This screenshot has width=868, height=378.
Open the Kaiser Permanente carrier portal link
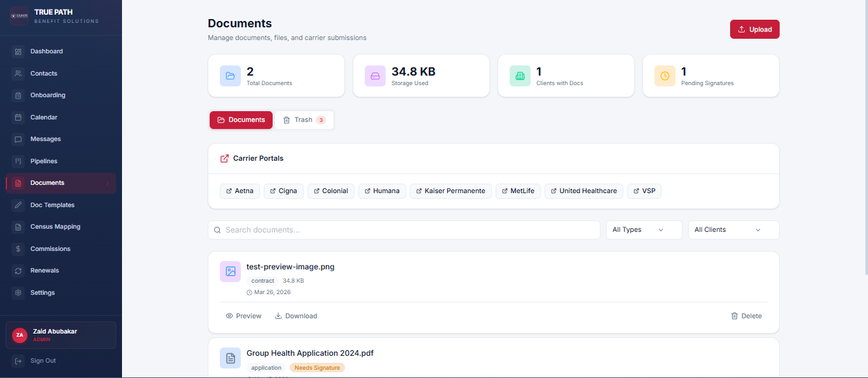click(451, 191)
